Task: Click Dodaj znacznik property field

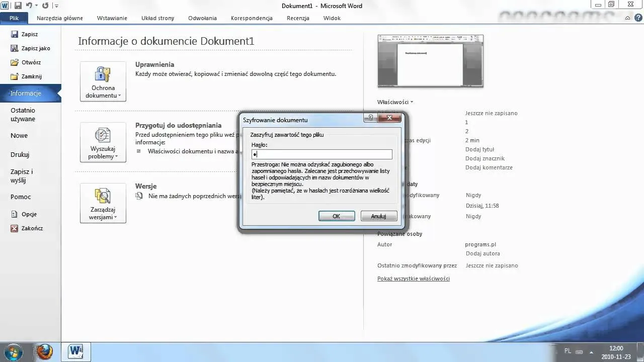Action: pyautogui.click(x=485, y=158)
